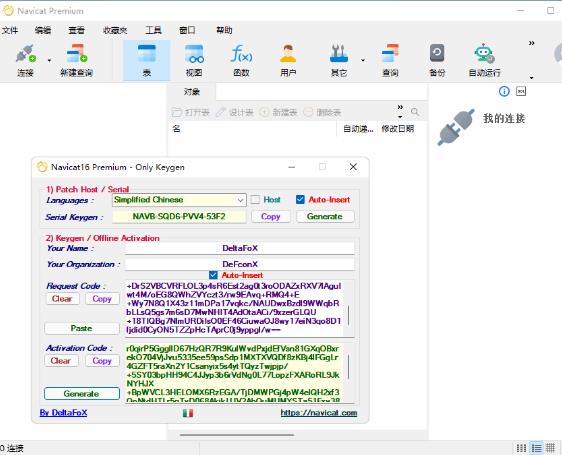The image size is (562, 455).
Task: Toggle Auto-Insert checkbox in Patch section
Action: point(300,200)
